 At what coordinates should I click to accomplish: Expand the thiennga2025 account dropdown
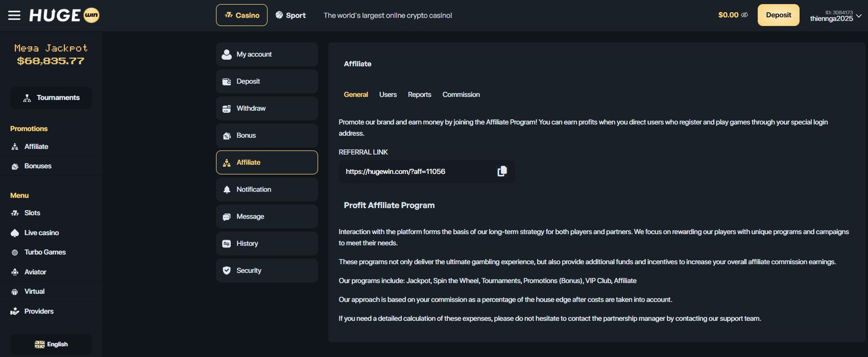(858, 16)
